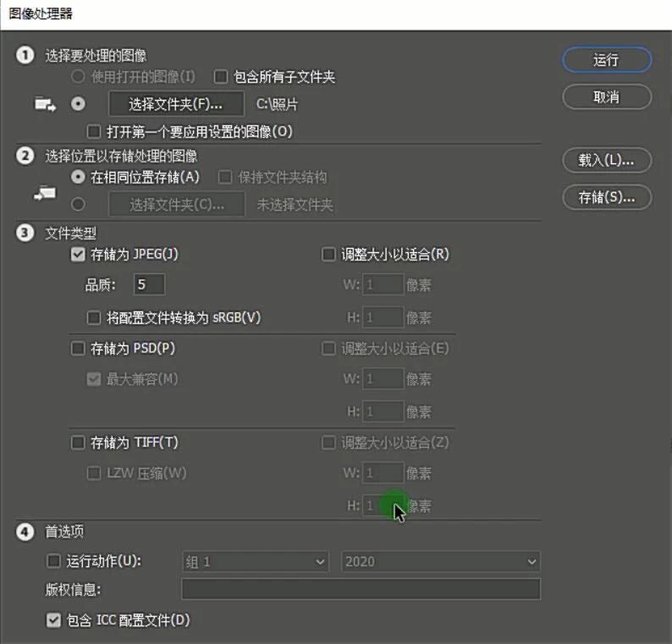Image resolution: width=672 pixels, height=644 pixels.
Task: Check 调整大小以适合(Z) for TIFF
Action: (x=328, y=443)
